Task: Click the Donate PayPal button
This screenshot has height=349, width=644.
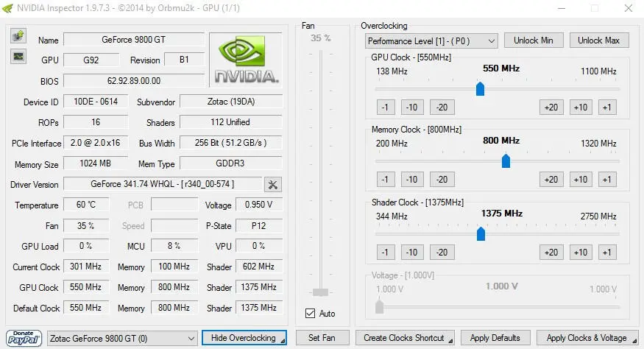Action: (24, 338)
